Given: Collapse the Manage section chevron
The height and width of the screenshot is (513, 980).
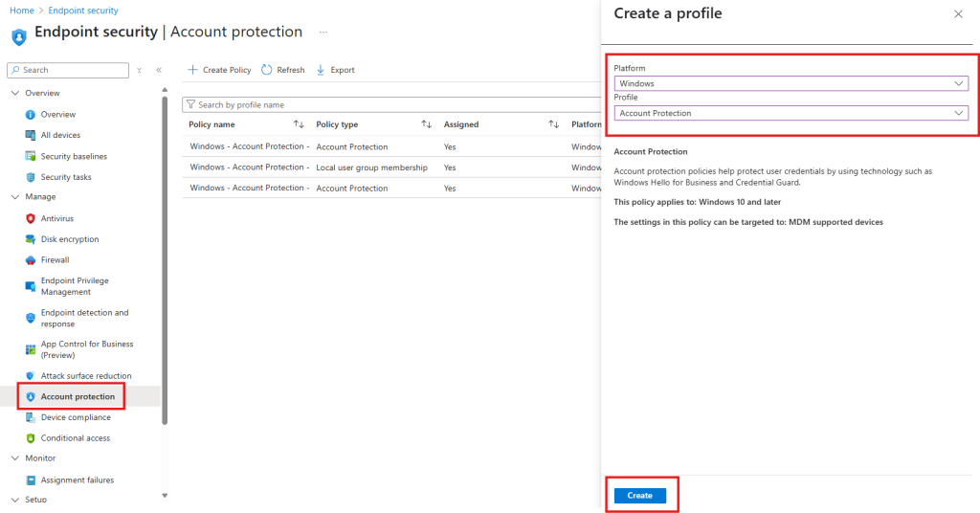Looking at the screenshot, I should click(15, 197).
